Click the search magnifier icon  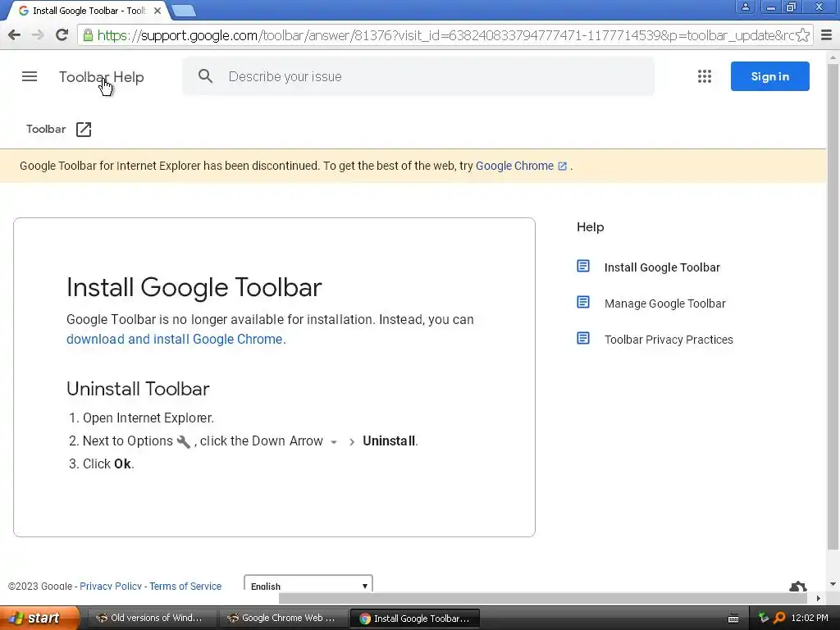(205, 76)
